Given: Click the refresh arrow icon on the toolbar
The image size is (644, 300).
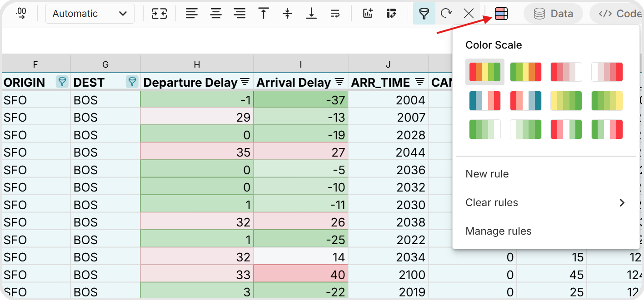Looking at the screenshot, I should pyautogui.click(x=446, y=13).
